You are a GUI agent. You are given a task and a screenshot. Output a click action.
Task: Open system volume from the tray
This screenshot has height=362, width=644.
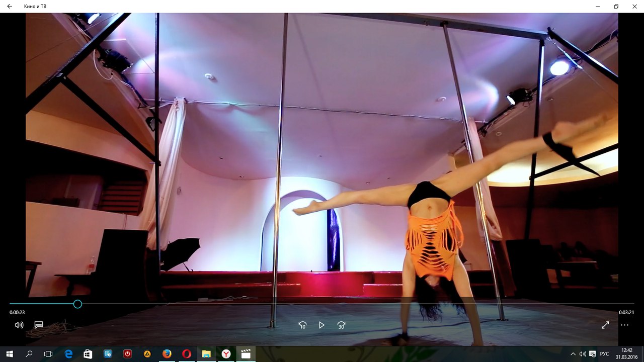583,354
